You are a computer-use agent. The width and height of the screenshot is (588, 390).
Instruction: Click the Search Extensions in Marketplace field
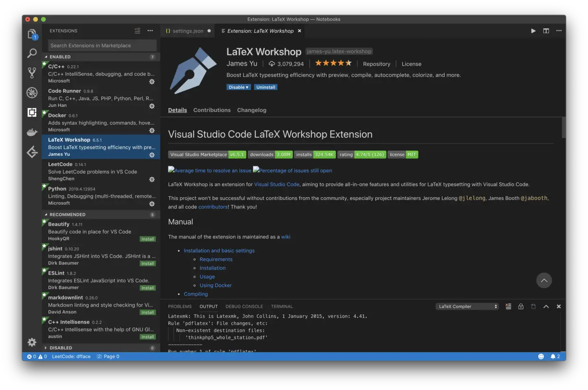tap(100, 45)
